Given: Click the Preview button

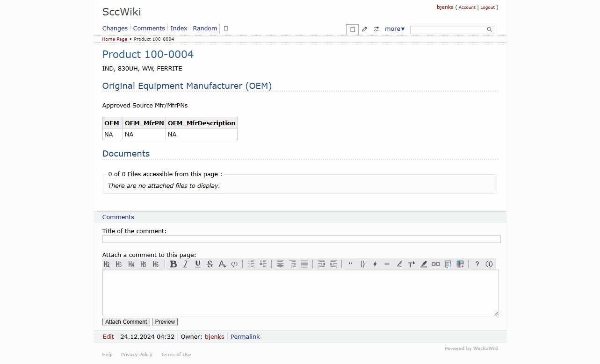Looking at the screenshot, I should point(165,322).
